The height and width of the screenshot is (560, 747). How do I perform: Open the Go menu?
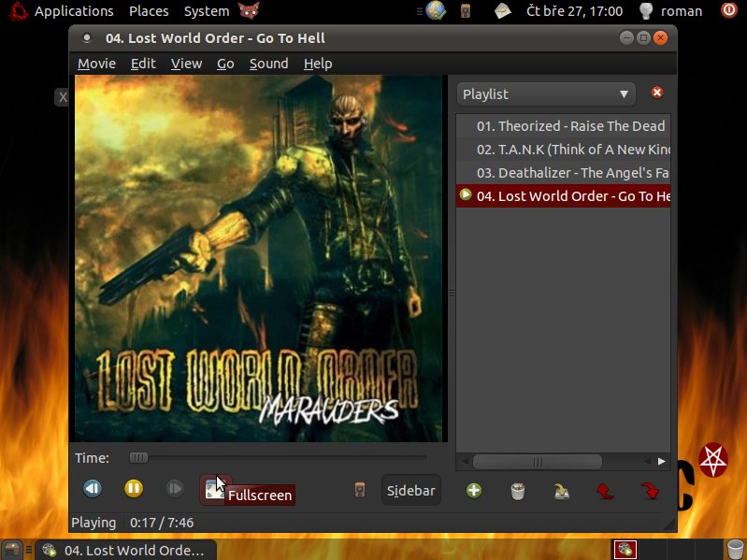(225, 64)
